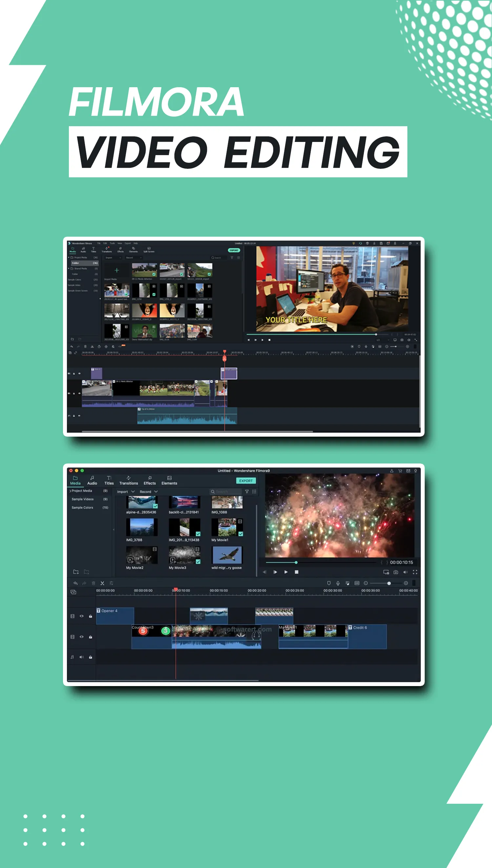The width and height of the screenshot is (492, 868).
Task: Mute the audio track in Filmora9 timeline
Action: [81, 657]
